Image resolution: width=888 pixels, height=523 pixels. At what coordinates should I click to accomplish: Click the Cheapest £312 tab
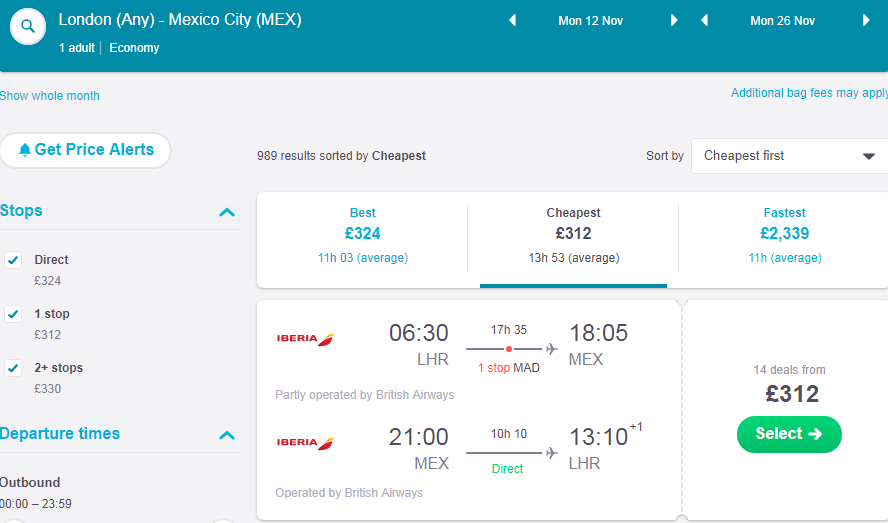[x=573, y=235]
